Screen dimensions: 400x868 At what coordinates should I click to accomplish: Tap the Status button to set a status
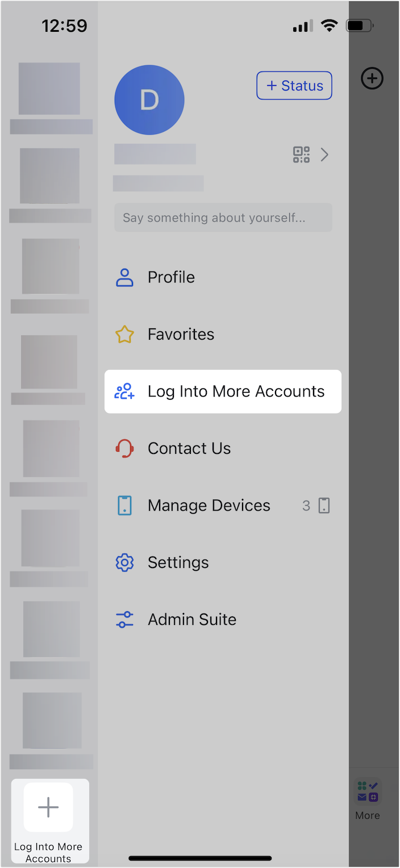coord(294,85)
